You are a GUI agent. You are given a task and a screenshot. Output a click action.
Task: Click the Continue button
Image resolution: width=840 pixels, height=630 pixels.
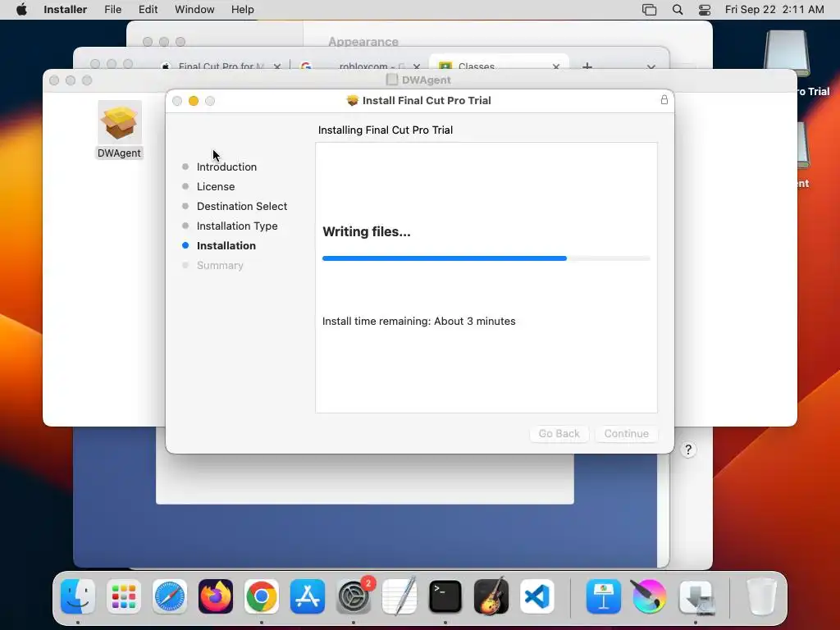click(x=626, y=433)
